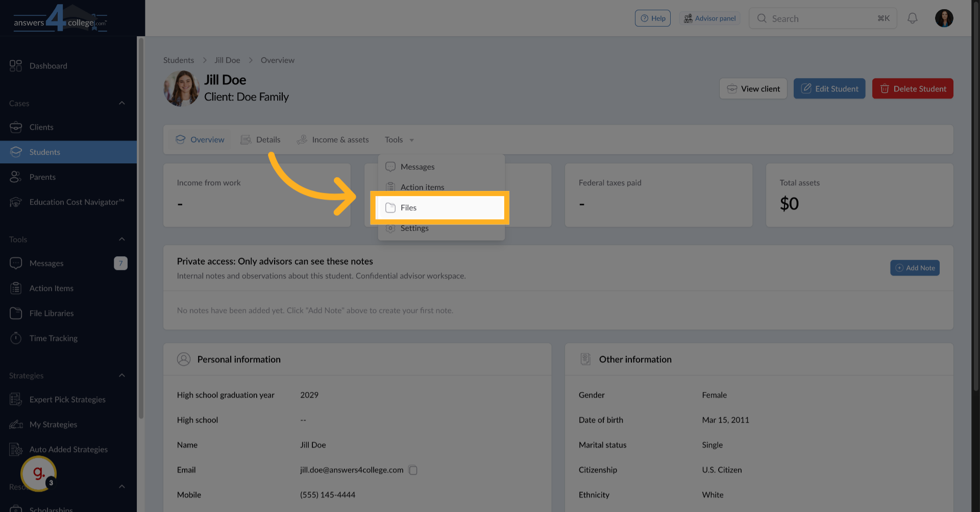Click the Advisor panel toggle
Viewport: 980px width, 512px height.
pyautogui.click(x=709, y=18)
